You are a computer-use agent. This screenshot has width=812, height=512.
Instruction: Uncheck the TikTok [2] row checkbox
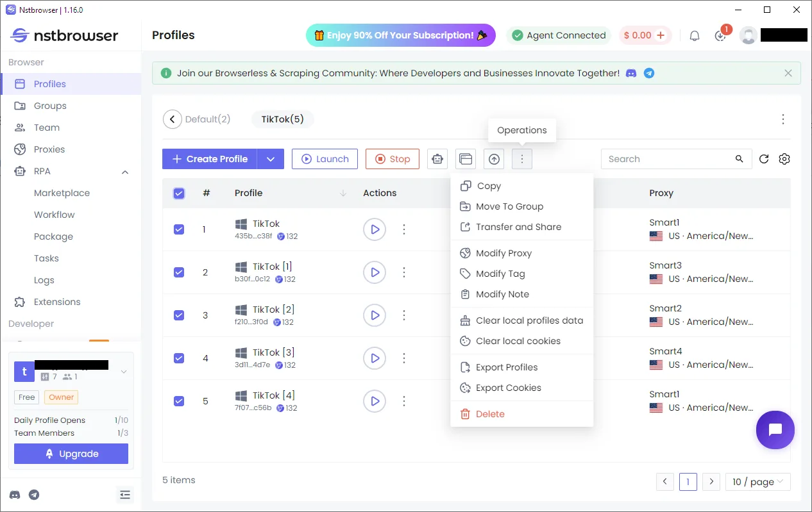click(179, 315)
